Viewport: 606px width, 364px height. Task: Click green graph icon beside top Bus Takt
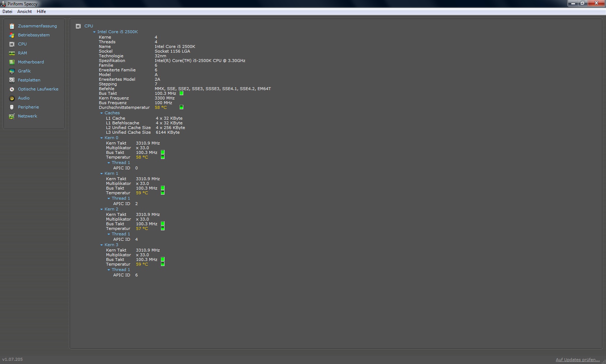(x=181, y=93)
